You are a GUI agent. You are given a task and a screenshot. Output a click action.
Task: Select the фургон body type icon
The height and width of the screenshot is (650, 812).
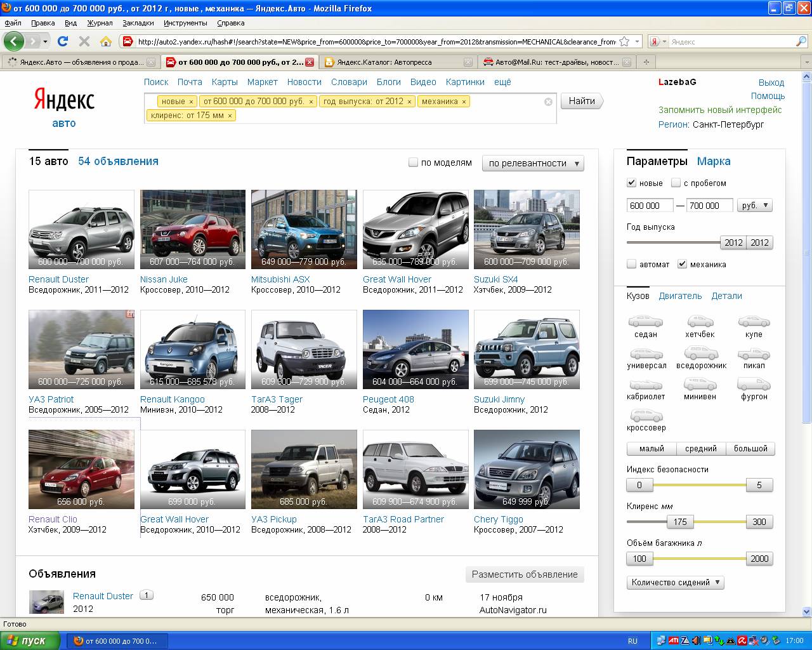coord(754,384)
